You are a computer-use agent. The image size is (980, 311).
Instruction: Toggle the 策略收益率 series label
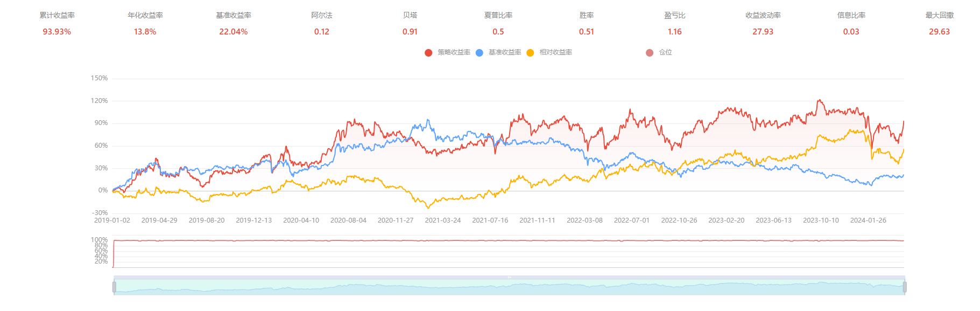click(454, 52)
